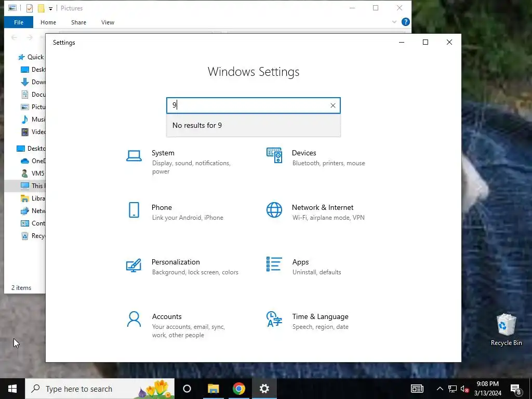Open File Explorer from the taskbar
The width and height of the screenshot is (532, 399).
click(214, 389)
